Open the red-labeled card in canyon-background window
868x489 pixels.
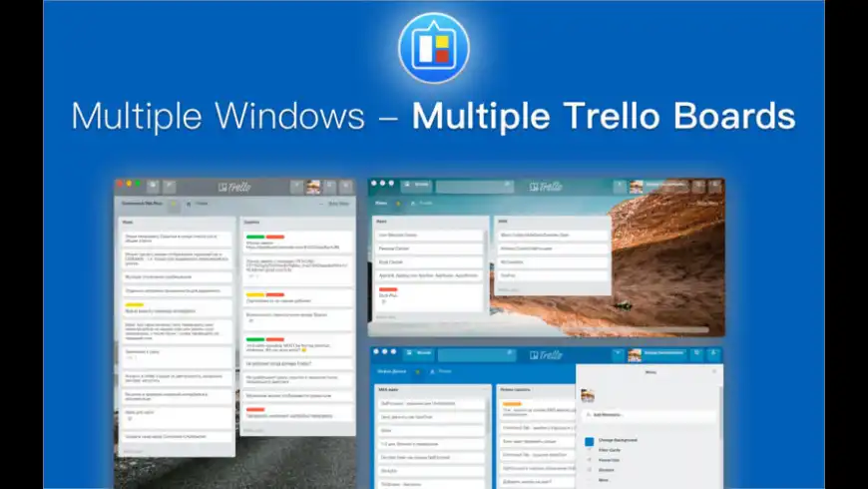click(x=429, y=297)
